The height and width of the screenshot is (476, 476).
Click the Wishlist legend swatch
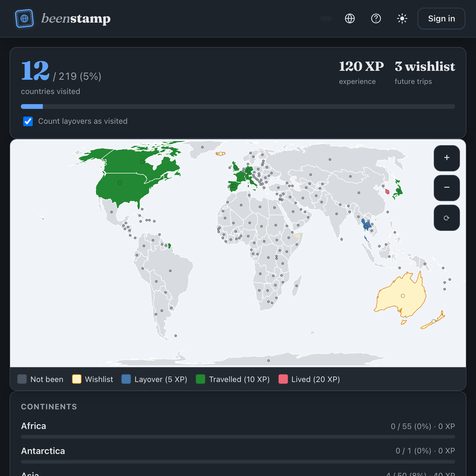(x=77, y=379)
